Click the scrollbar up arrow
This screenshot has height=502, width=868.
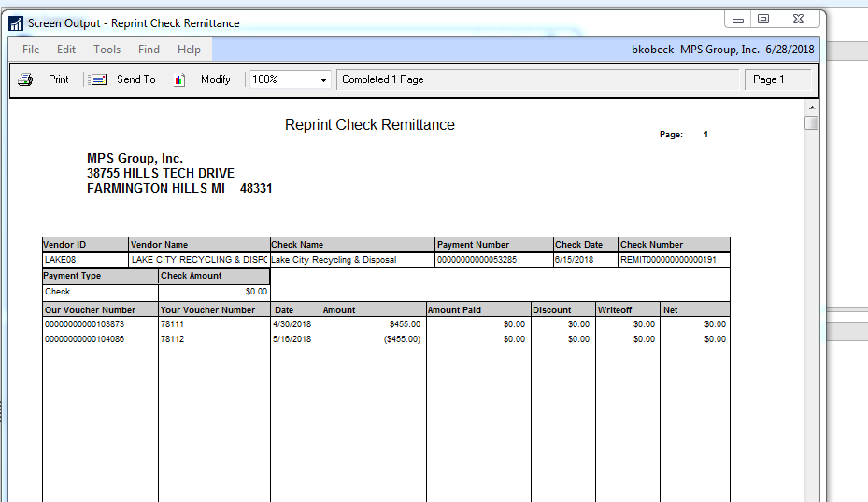812,108
